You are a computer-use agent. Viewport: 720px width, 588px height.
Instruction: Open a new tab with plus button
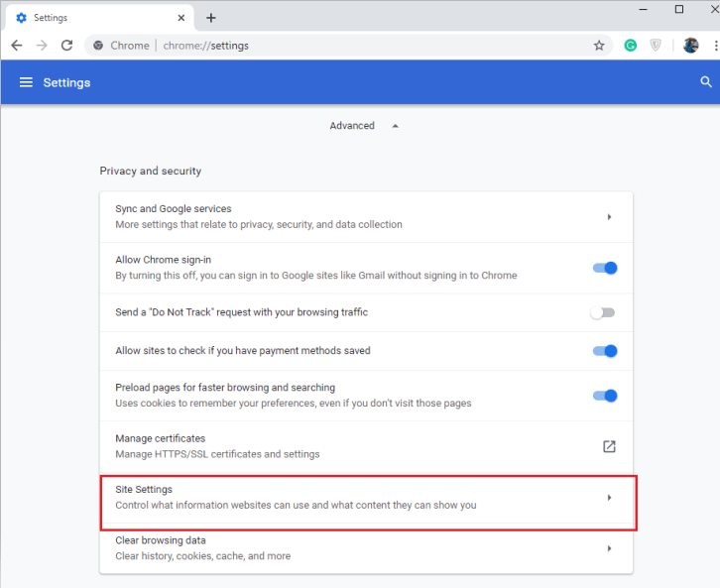point(211,18)
